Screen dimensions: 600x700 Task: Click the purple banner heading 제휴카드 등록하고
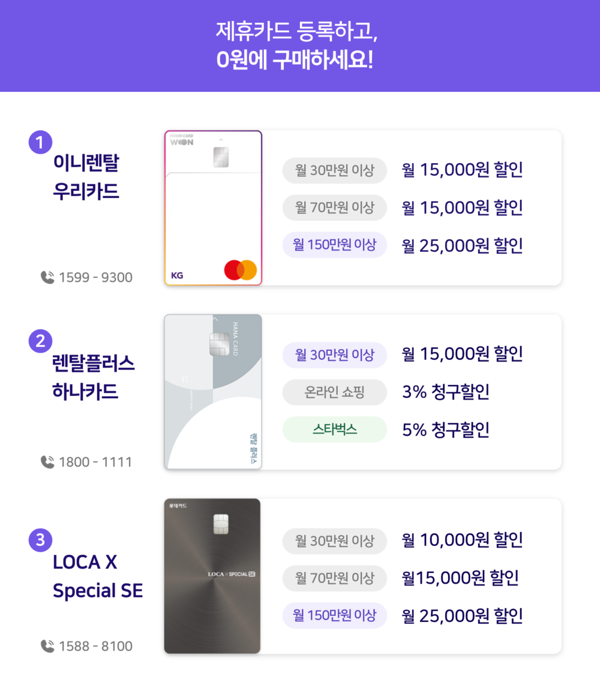point(297,31)
